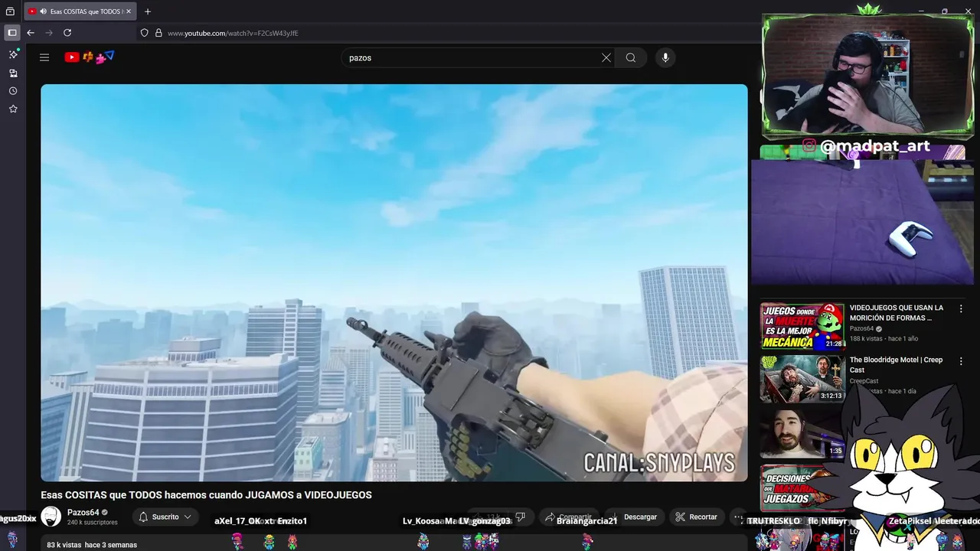Reload the page with refresh icon
The image size is (980, 551).
coord(67,33)
